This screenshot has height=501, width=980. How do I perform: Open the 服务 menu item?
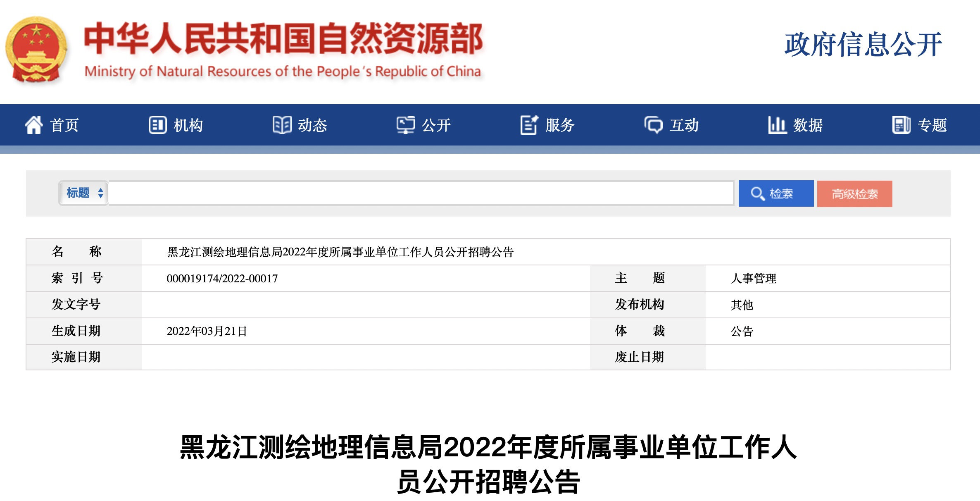tap(560, 125)
